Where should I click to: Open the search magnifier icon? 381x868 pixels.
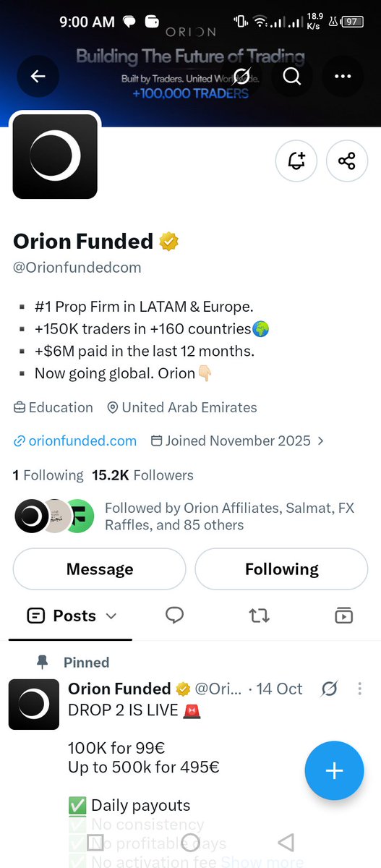pos(292,76)
